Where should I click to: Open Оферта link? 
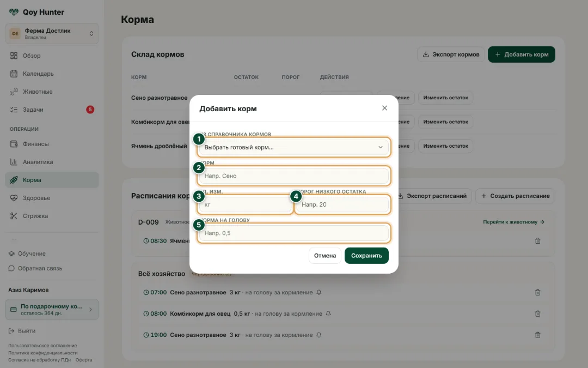tap(84, 360)
